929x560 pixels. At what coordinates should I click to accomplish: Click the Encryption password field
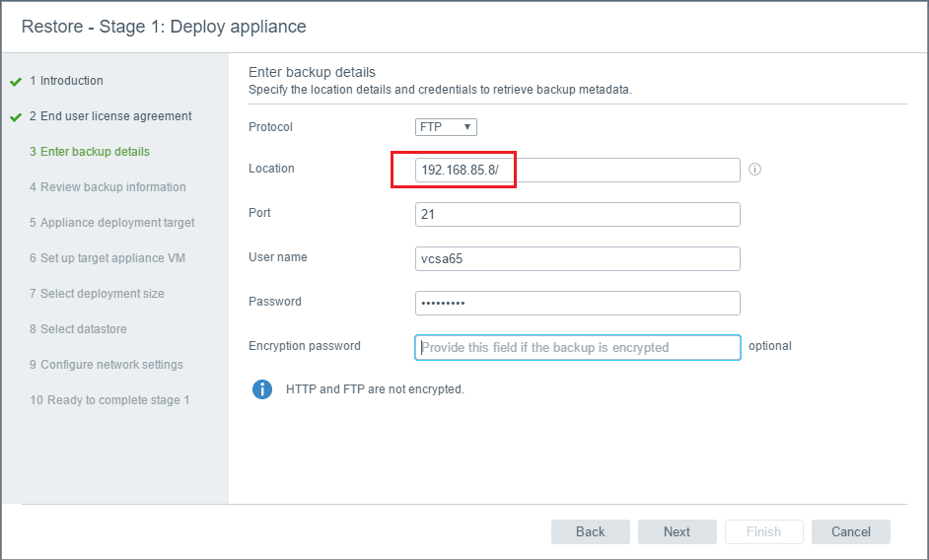[x=578, y=347]
